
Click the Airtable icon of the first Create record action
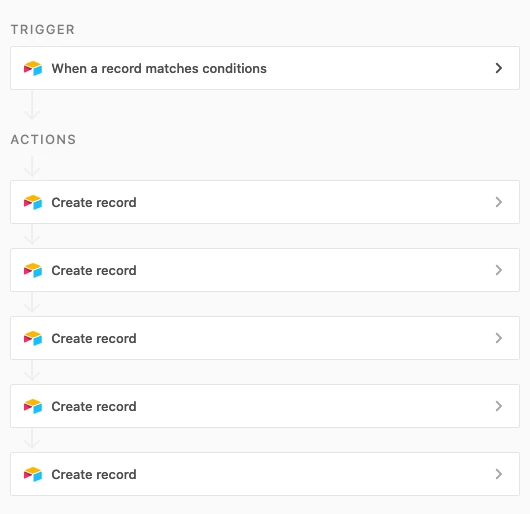pyautogui.click(x=33, y=202)
